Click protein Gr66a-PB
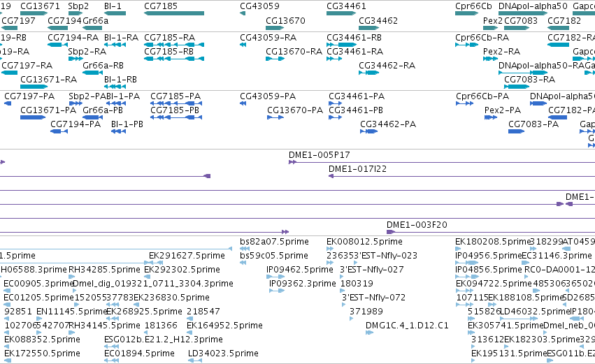 [92, 117]
